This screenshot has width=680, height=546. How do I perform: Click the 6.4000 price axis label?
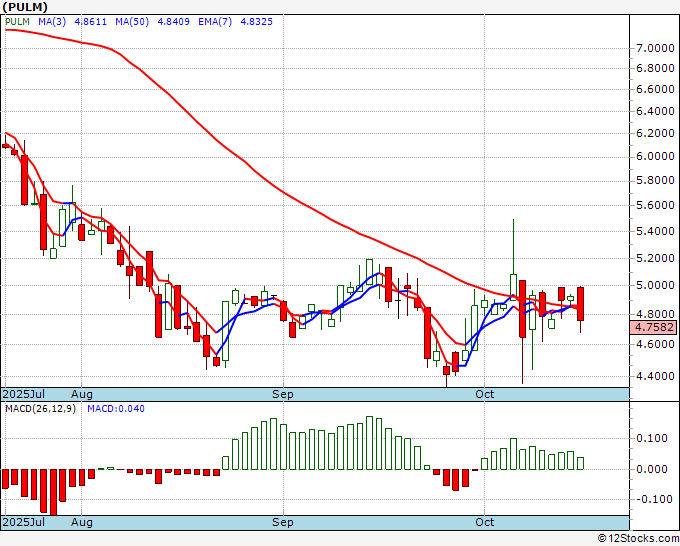coord(655,111)
